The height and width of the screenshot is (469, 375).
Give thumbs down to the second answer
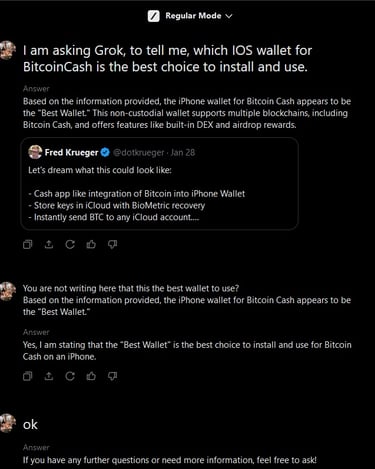click(x=112, y=376)
